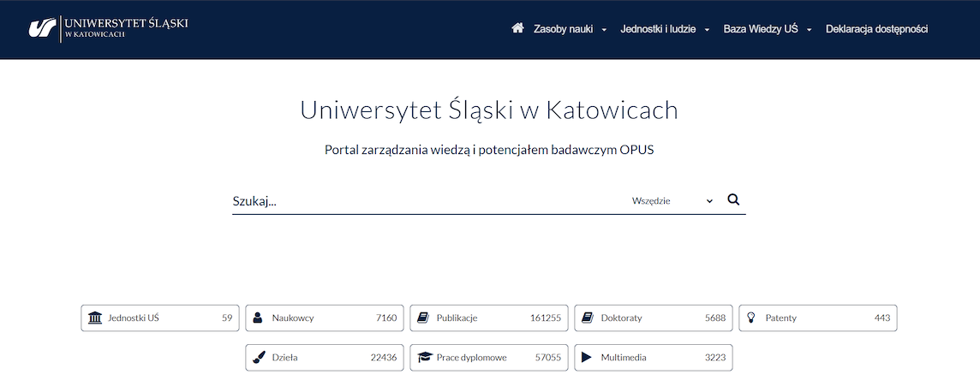Image resolution: width=980 pixels, height=392 pixels.
Task: Open the Dzieła category button
Action: tap(325, 358)
